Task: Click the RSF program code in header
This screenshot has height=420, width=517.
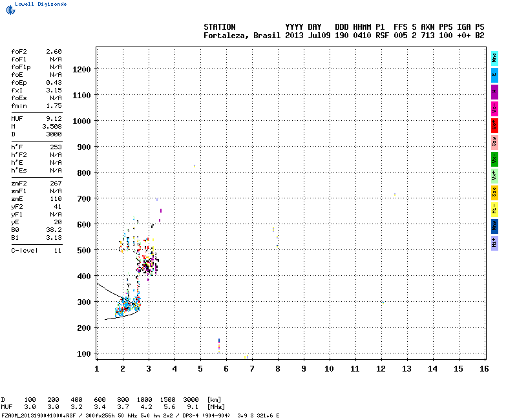Action: coord(382,36)
